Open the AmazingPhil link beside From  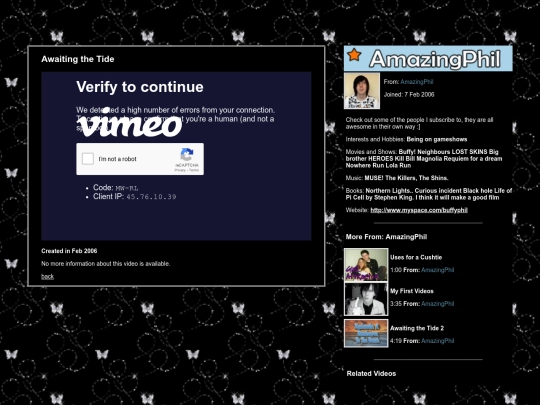(x=417, y=82)
